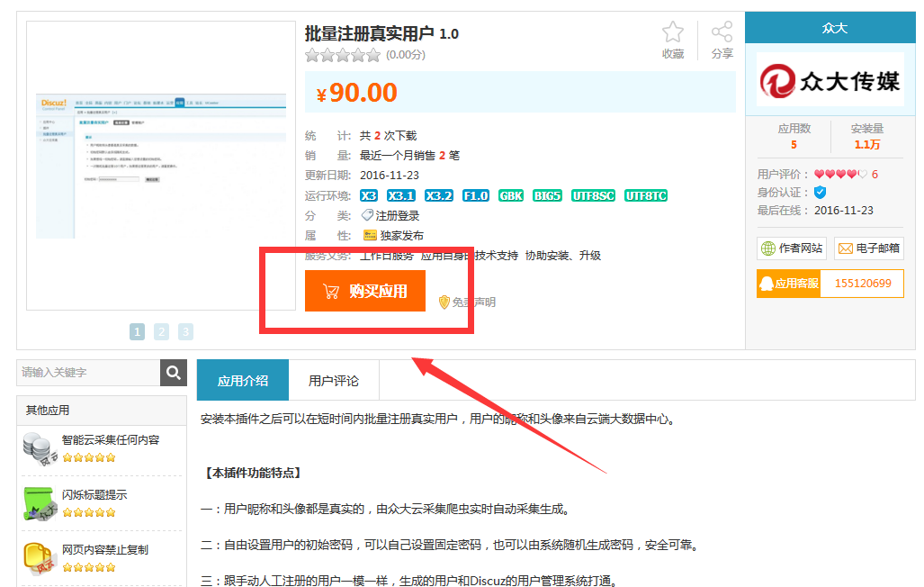Click the UTF8SC encoding badge
The width and height of the screenshot is (924, 587).
pos(593,195)
